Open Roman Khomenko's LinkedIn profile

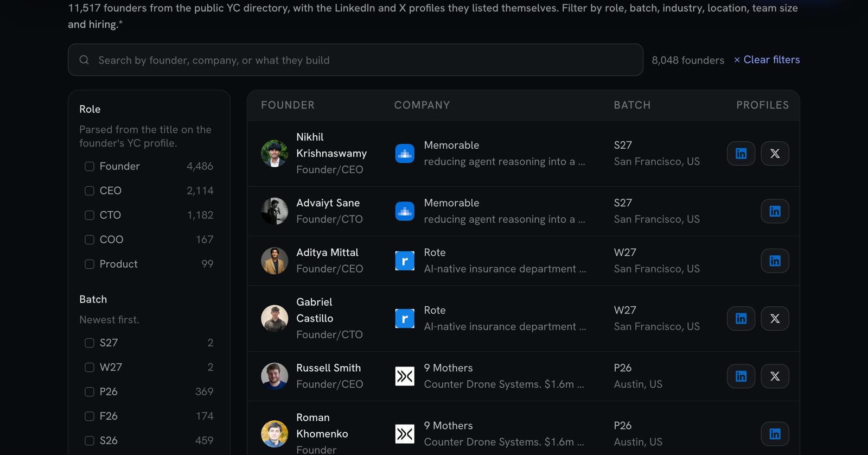click(x=775, y=434)
